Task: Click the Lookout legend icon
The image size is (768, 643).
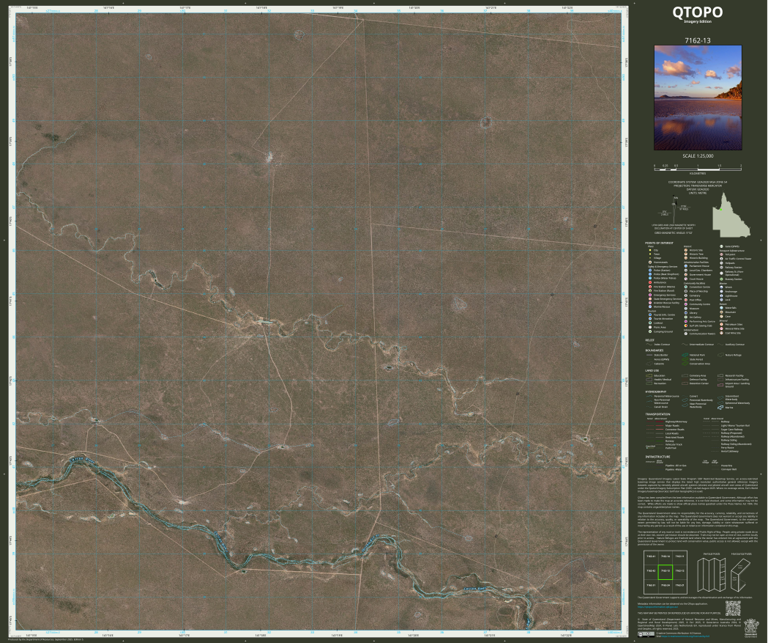Action: (x=650, y=323)
